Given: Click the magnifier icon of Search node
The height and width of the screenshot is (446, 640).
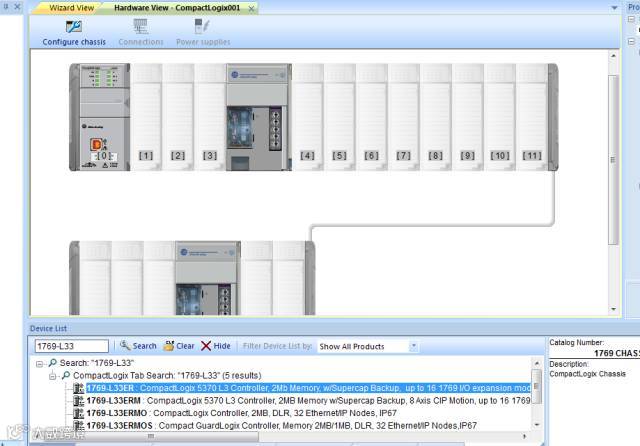Looking at the screenshot, I should coord(52,363).
